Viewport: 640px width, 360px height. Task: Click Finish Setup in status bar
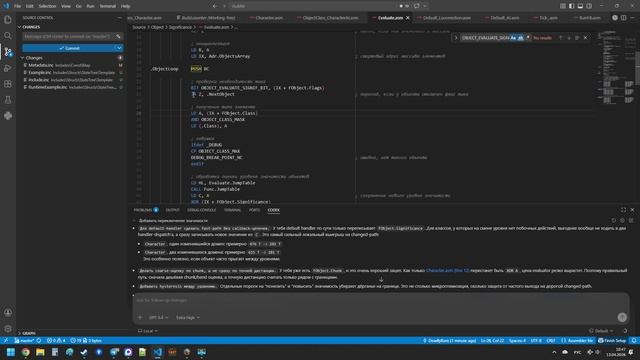pos(612,340)
